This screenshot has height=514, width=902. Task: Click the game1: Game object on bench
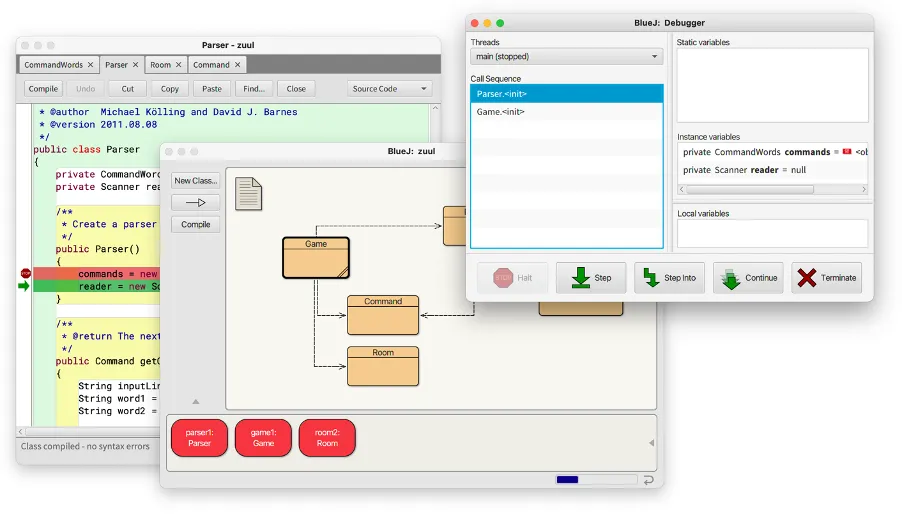[263, 438]
